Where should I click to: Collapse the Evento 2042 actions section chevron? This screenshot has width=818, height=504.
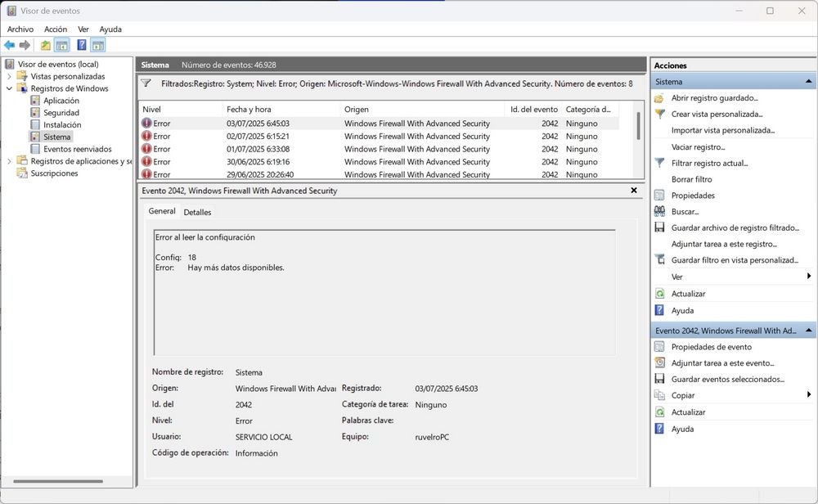click(x=809, y=330)
